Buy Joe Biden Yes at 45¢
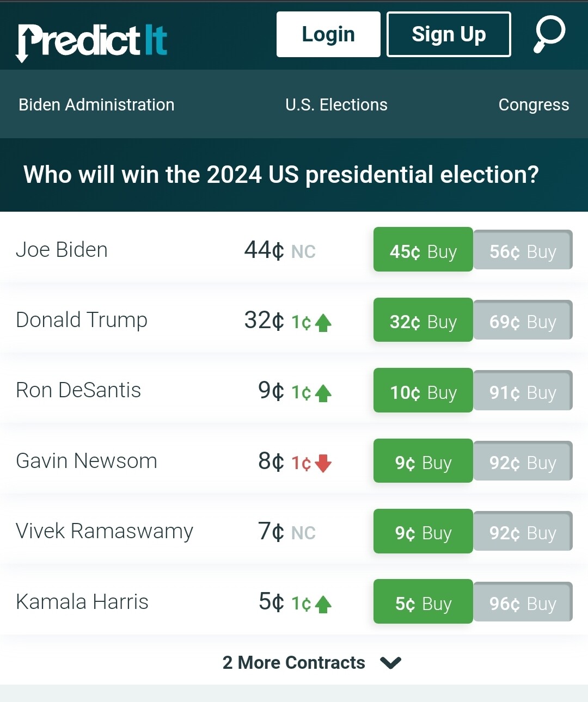This screenshot has height=702, width=588. (x=423, y=249)
